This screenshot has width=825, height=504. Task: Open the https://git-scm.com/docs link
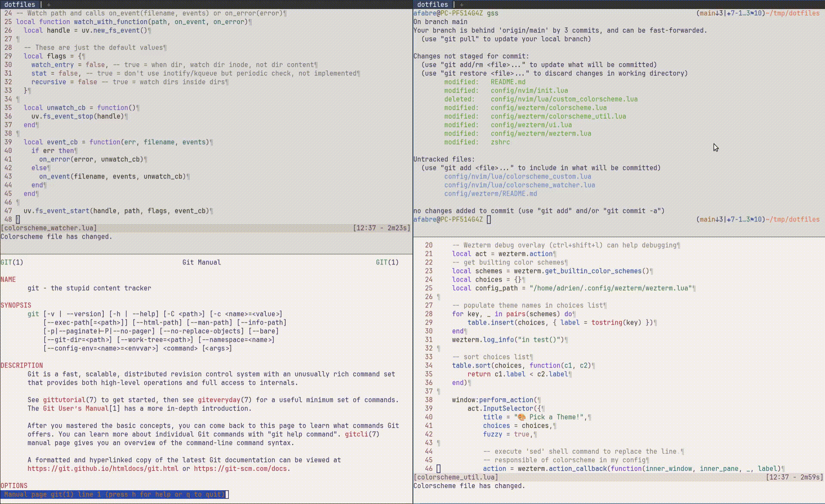tap(241, 469)
